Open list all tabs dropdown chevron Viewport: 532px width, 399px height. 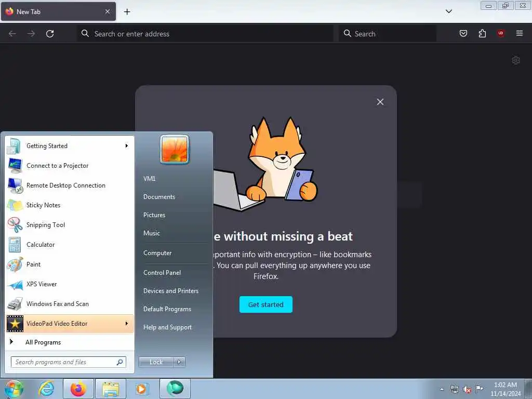[449, 11]
